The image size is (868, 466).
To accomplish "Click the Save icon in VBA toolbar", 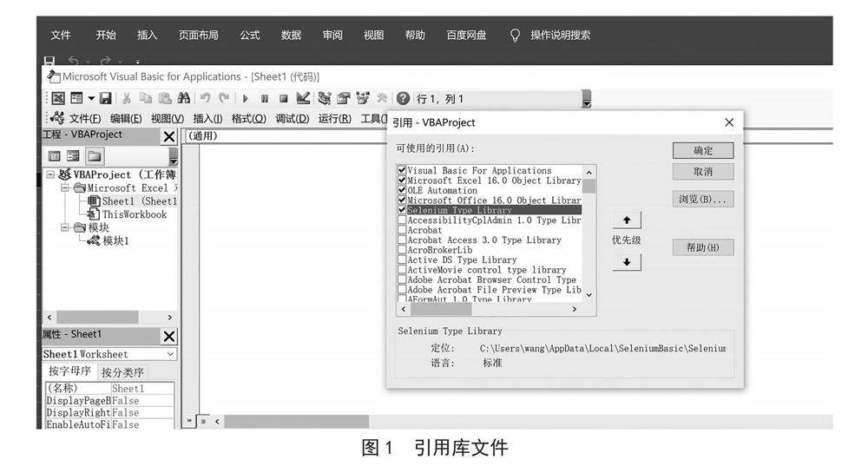I will point(105,99).
